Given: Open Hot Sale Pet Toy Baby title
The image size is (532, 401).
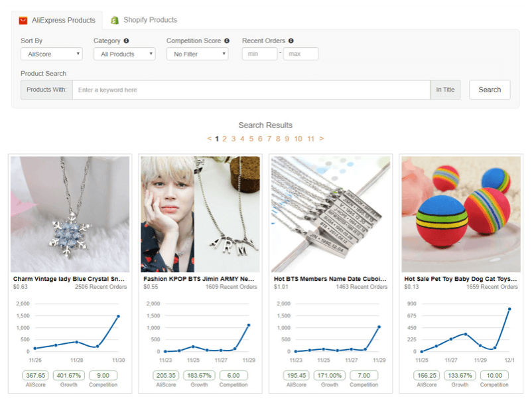Looking at the screenshot, I should pyautogui.click(x=460, y=279).
